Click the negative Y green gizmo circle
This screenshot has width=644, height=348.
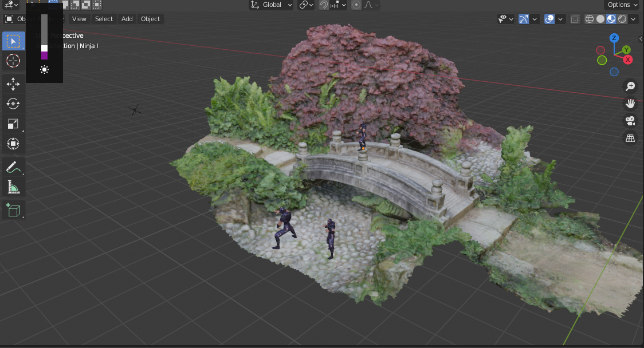point(602,60)
